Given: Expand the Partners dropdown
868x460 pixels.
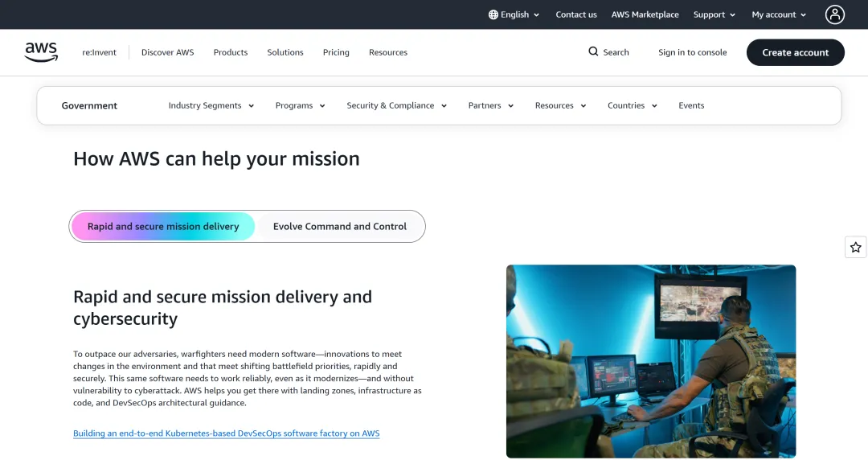Looking at the screenshot, I should tap(490, 105).
